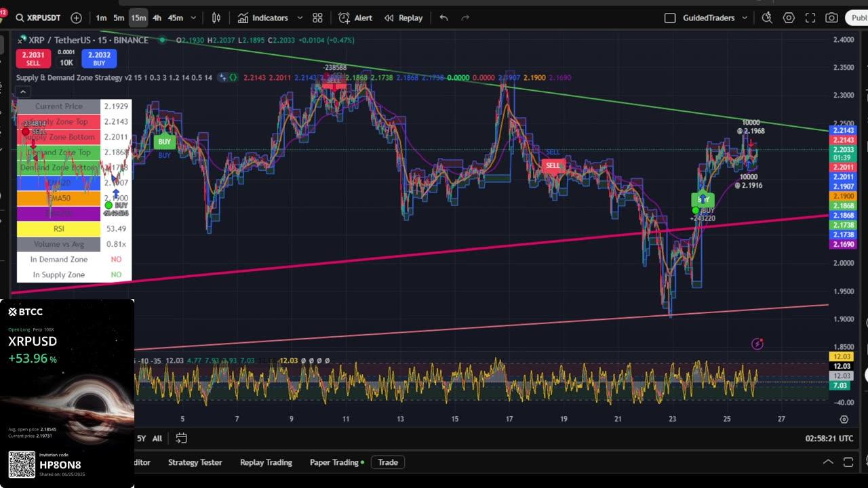Open the Indicators dialog
The height and width of the screenshot is (488, 868).
pos(262,18)
